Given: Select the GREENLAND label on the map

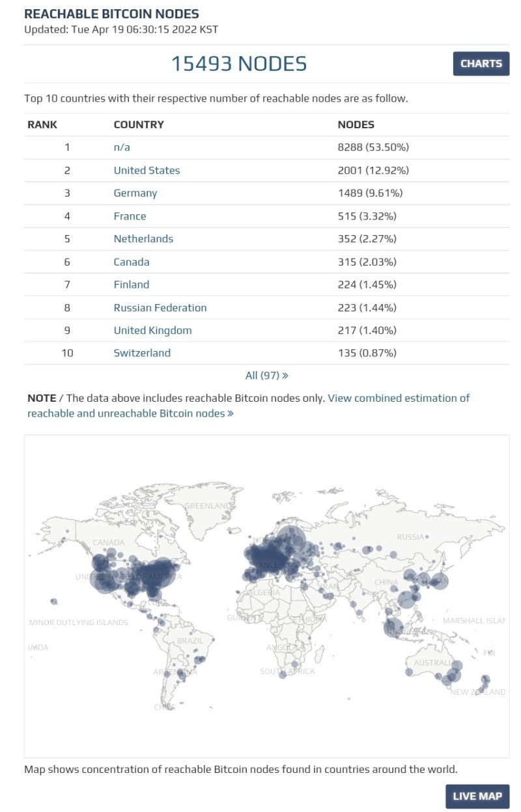Looking at the screenshot, I should [x=208, y=506].
